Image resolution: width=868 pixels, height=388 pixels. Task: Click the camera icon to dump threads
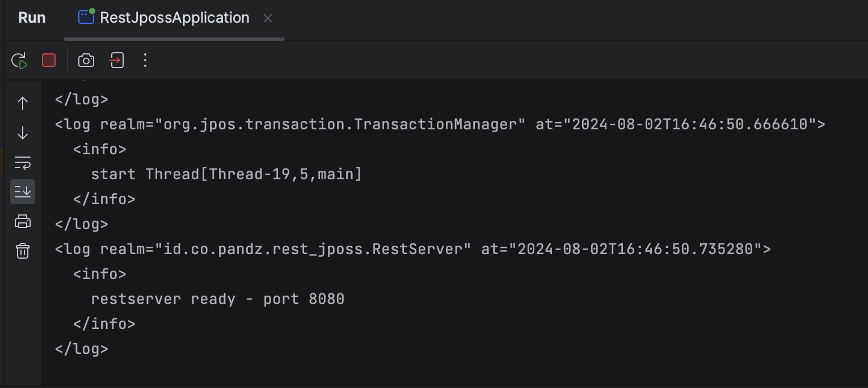tap(86, 60)
